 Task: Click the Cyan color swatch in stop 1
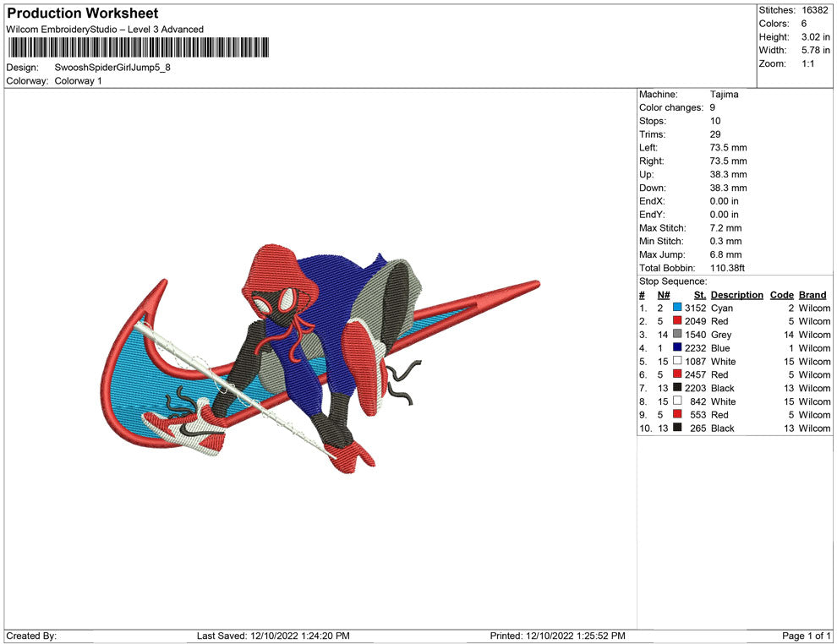click(x=677, y=308)
